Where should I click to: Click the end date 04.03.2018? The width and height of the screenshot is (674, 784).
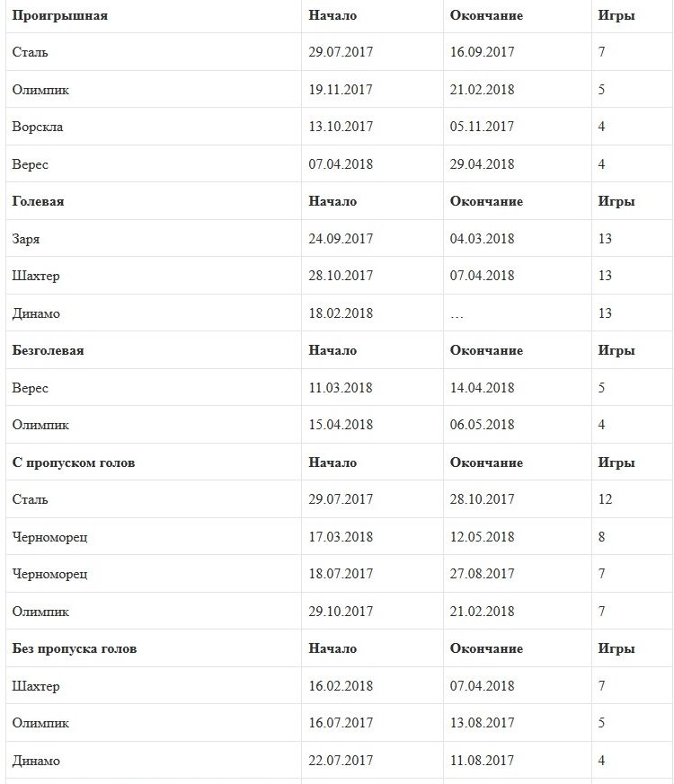coord(483,239)
